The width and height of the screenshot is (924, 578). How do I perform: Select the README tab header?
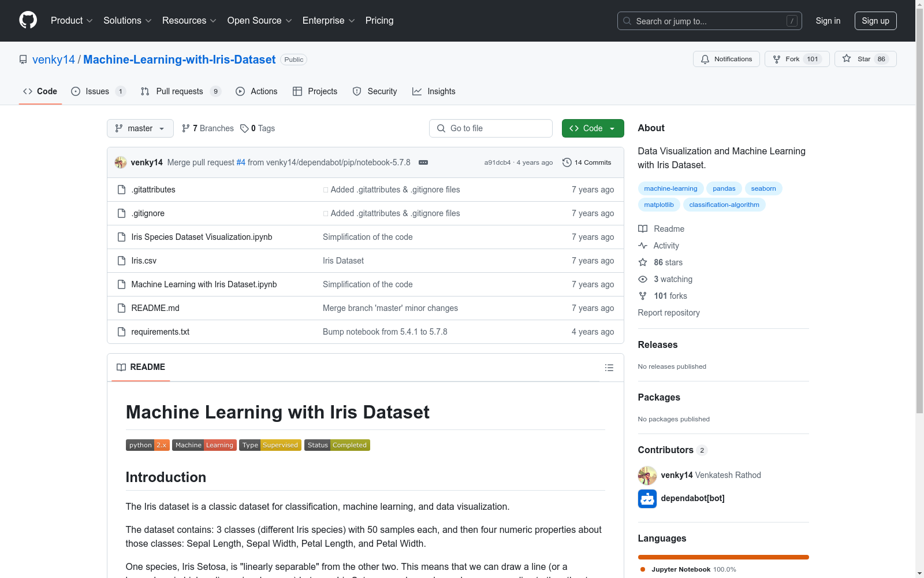tap(141, 368)
